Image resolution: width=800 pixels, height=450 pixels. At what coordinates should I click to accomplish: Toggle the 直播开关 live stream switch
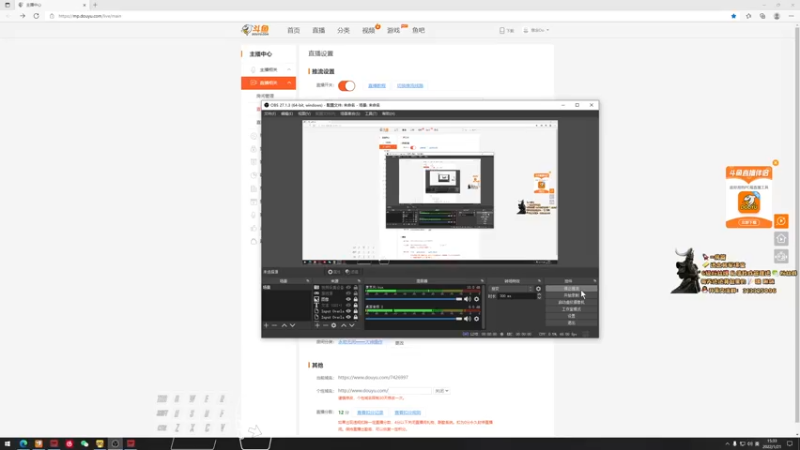pos(346,86)
